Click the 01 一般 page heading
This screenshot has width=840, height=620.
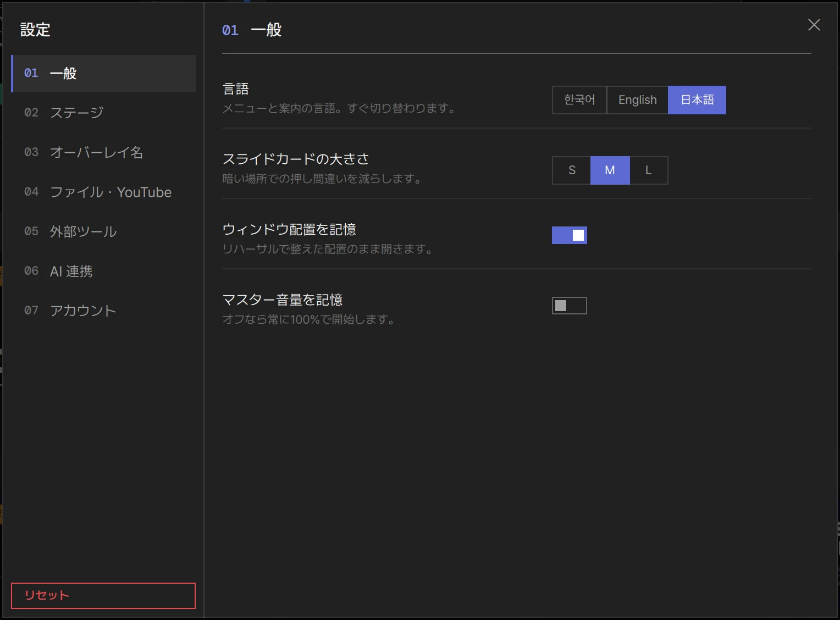(x=252, y=30)
